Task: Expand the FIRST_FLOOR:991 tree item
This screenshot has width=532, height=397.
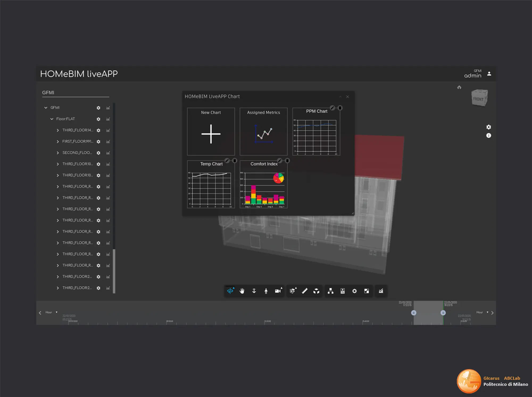Action: click(x=58, y=142)
